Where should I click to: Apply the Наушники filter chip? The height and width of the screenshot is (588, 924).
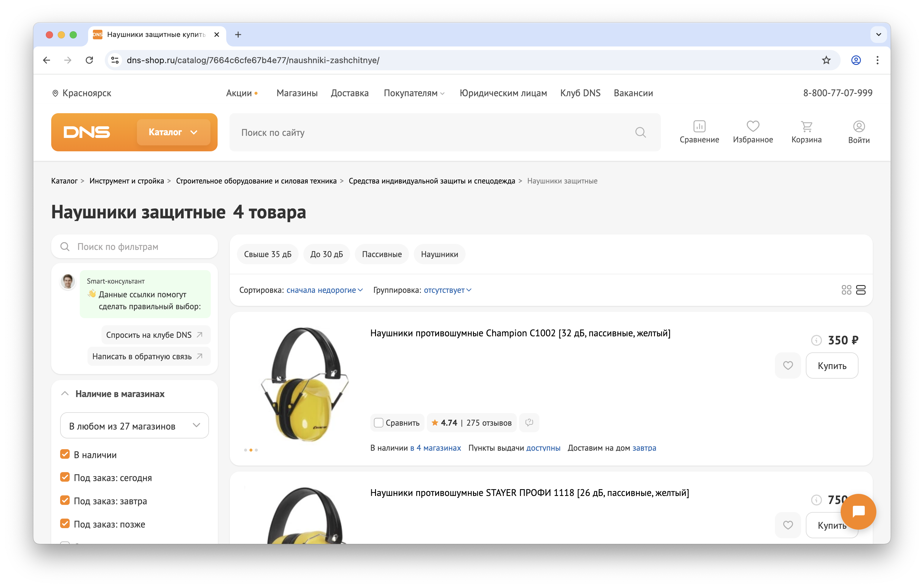tap(439, 254)
